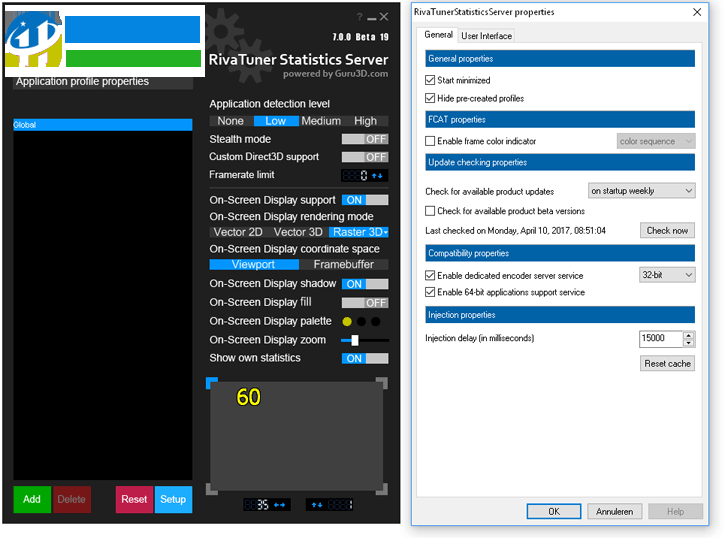Open the update check frequency dropdown
The height and width of the screenshot is (538, 725).
[642, 191]
